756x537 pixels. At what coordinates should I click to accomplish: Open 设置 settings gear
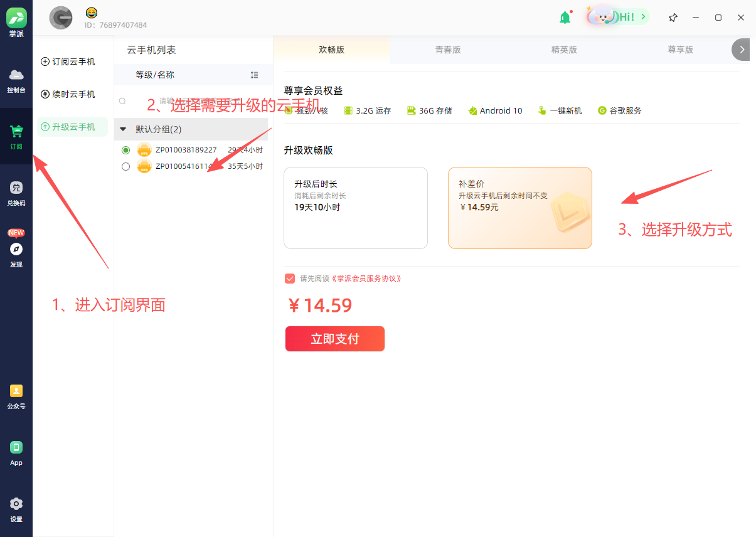[x=16, y=509]
